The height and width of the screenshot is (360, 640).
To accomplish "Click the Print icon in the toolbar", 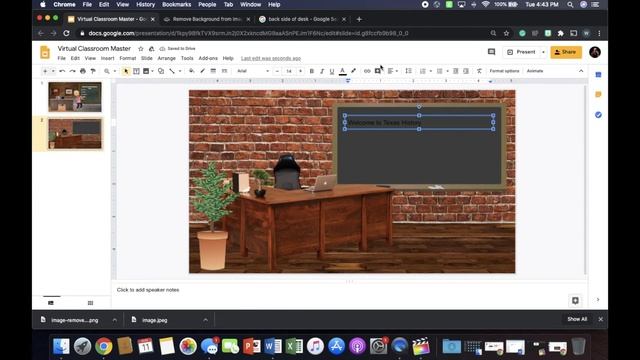I will point(83,71).
